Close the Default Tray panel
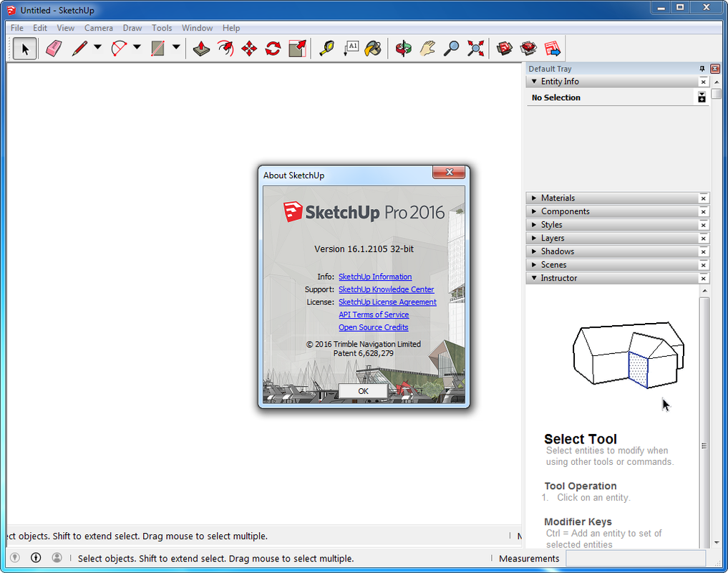The width and height of the screenshot is (728, 573). [x=715, y=69]
